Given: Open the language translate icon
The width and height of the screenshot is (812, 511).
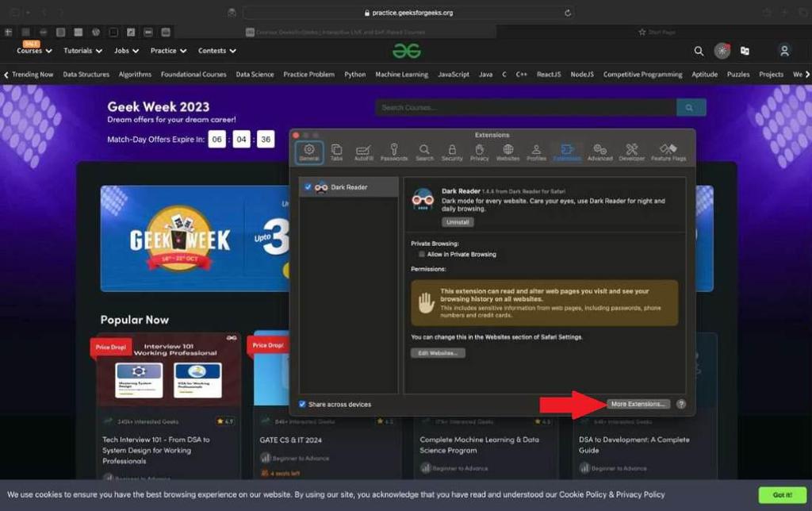Looking at the screenshot, I should (745, 51).
